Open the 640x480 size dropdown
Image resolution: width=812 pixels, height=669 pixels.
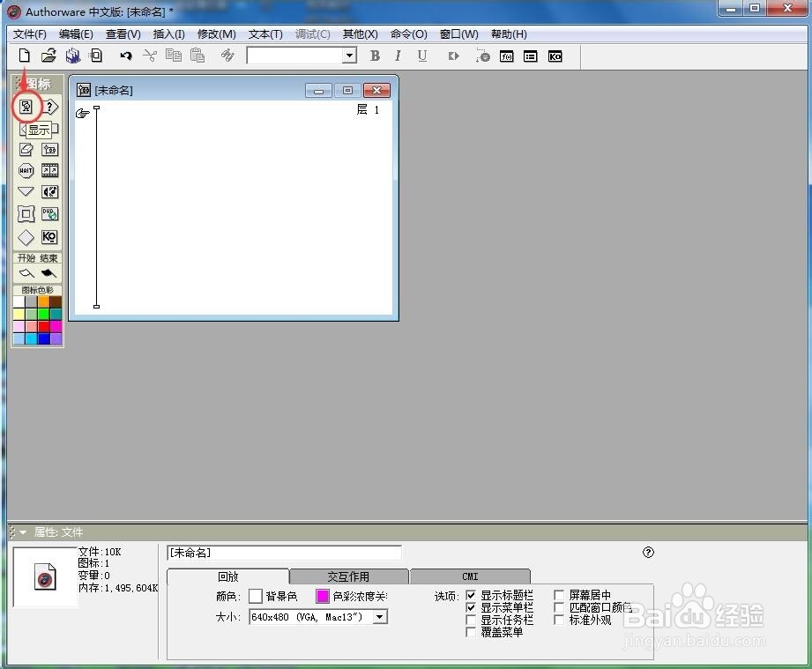[x=381, y=617]
